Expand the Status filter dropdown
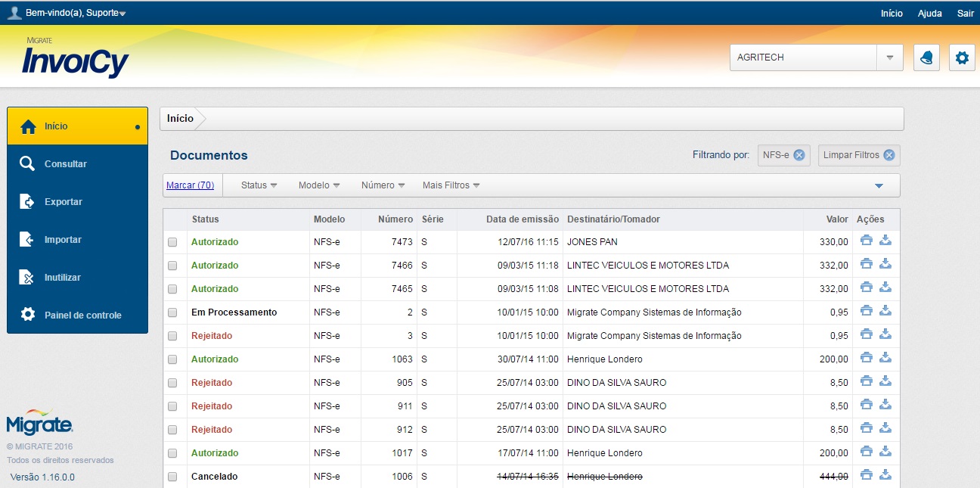The image size is (980, 488). pos(259,185)
